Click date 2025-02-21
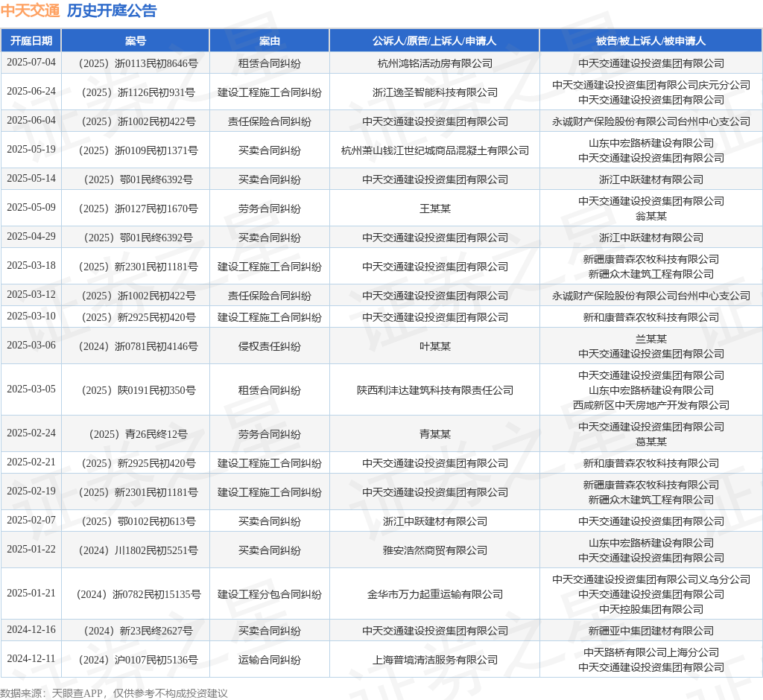Viewport: 763px width, 700px height. click(x=31, y=462)
